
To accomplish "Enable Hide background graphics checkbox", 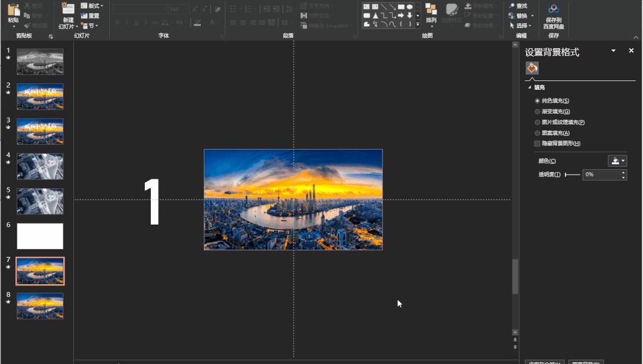I will [538, 144].
